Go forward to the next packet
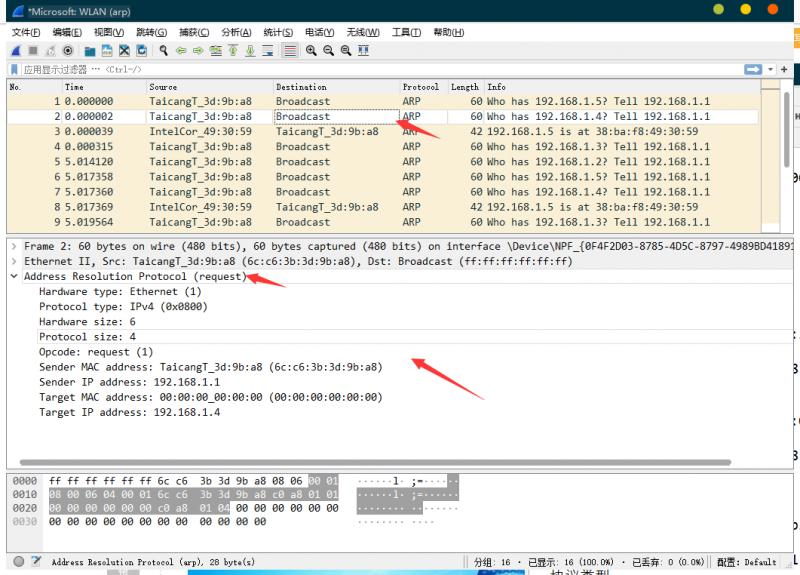This screenshot has height=575, width=800. point(198,51)
